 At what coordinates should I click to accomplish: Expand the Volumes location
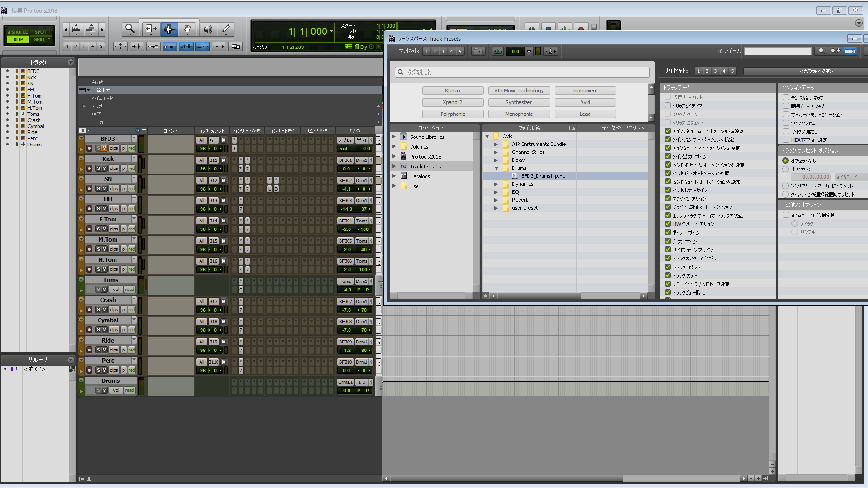[x=394, y=147]
